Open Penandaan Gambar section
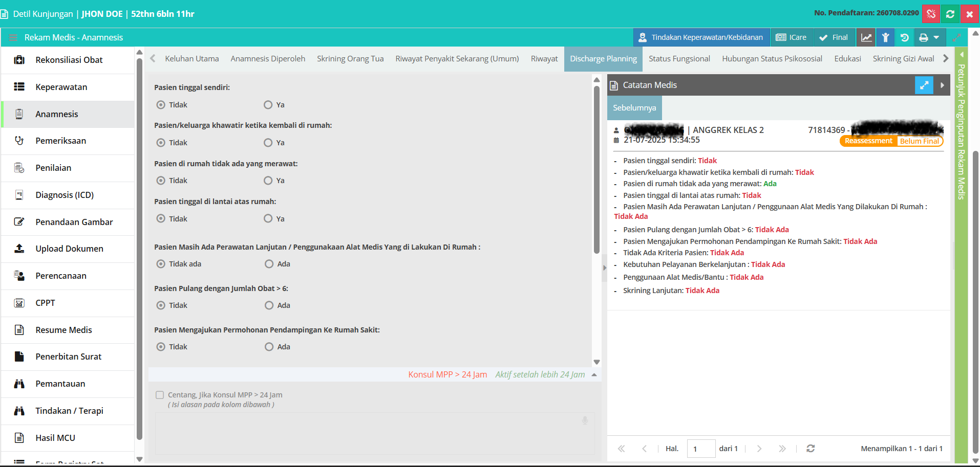Screen dimensions: 980x467 pos(68,222)
